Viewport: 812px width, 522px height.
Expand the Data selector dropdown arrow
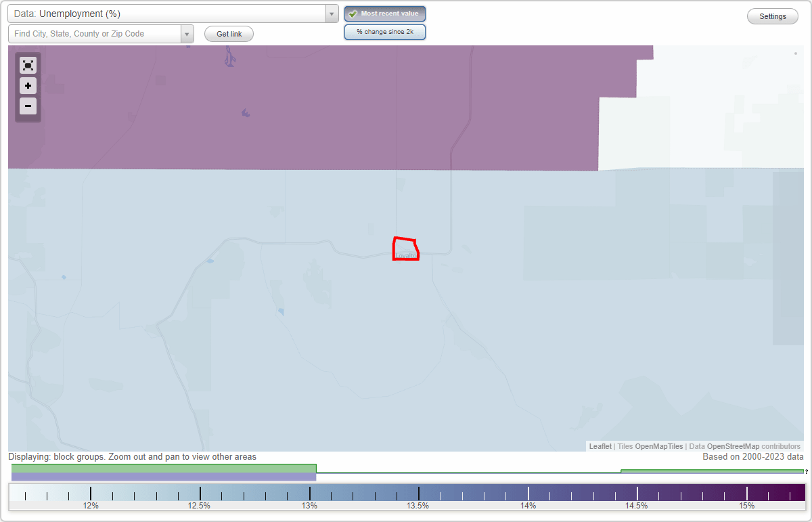331,13
